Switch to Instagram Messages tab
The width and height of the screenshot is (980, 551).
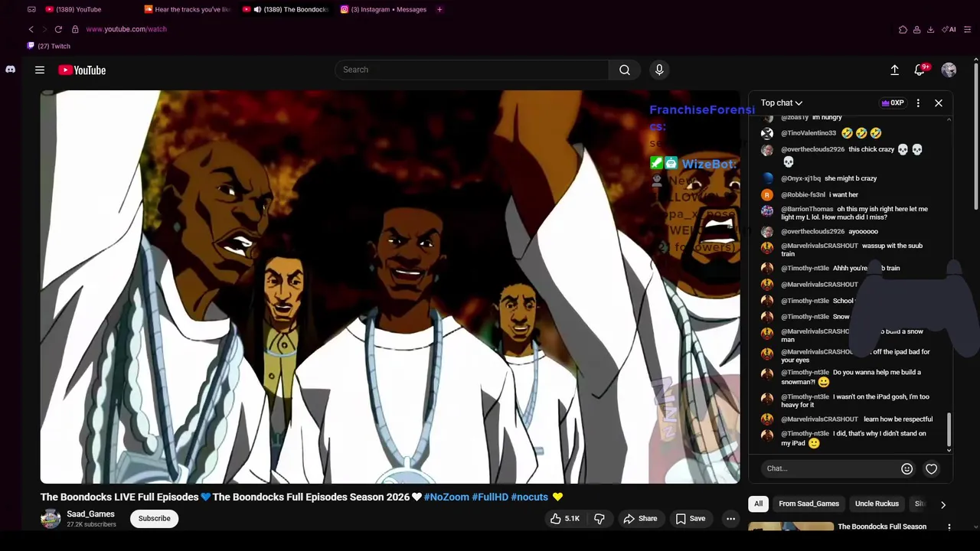pos(384,9)
